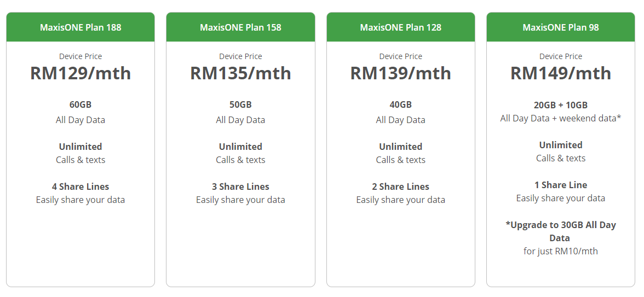Click the 40GB data allowance
Viewport: 644px width, 297px height.
tap(400, 104)
